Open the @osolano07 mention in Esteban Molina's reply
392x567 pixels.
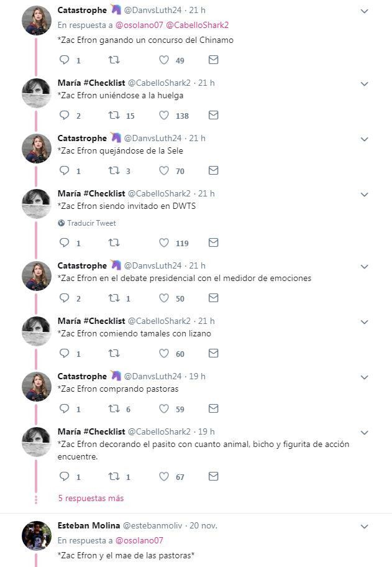click(139, 540)
